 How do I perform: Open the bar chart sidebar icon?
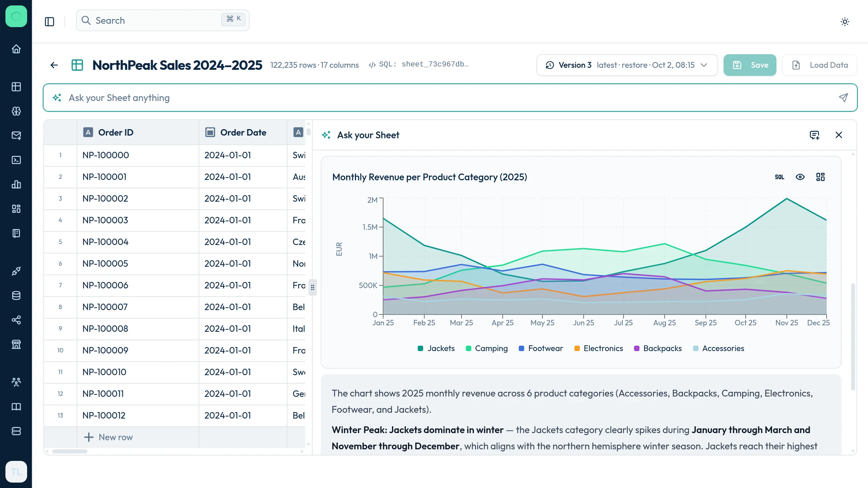tap(16, 184)
